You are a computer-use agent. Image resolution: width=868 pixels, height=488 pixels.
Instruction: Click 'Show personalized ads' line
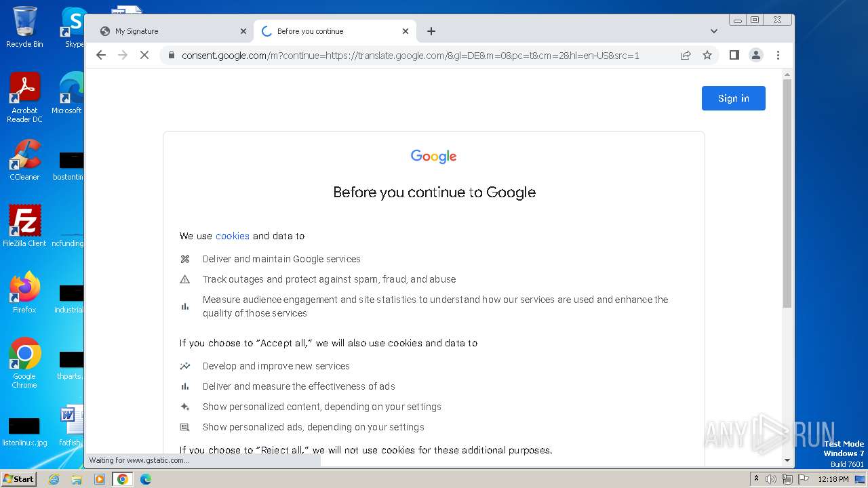click(x=313, y=427)
